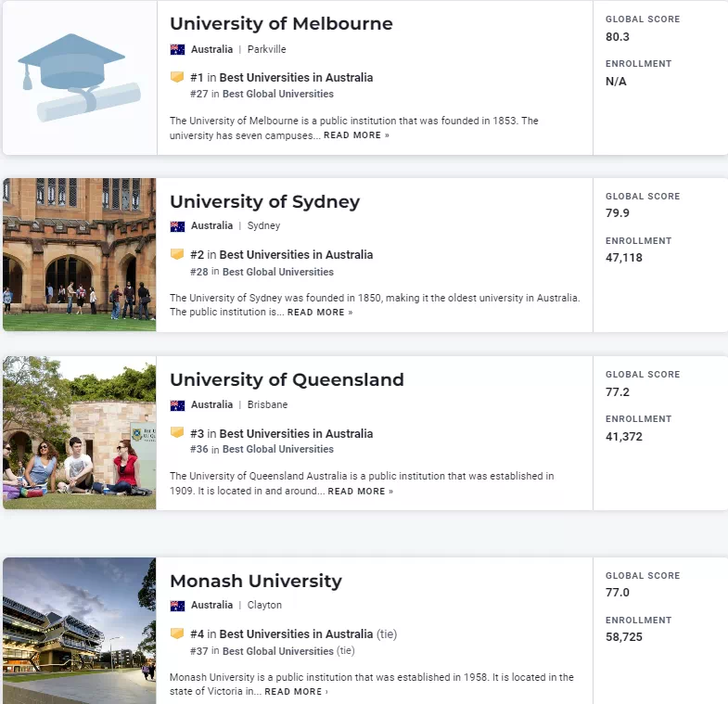Select the Parkville location text
728x704 pixels.
266,49
